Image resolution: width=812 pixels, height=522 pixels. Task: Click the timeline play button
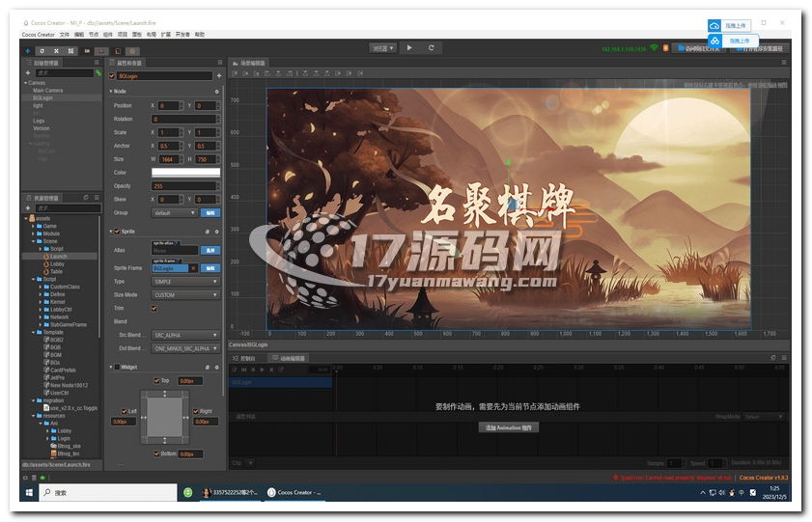(x=262, y=370)
